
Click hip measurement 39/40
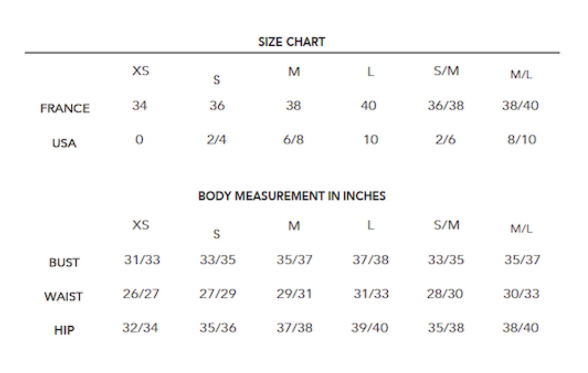369,327
